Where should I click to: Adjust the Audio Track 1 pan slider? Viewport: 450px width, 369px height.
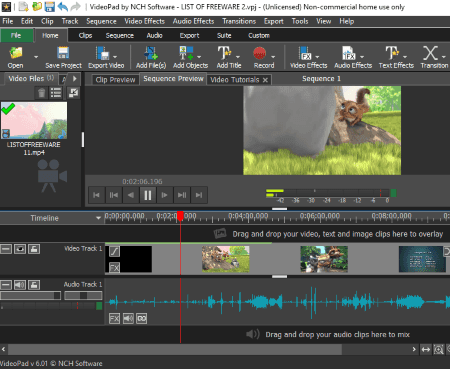tap(83, 296)
